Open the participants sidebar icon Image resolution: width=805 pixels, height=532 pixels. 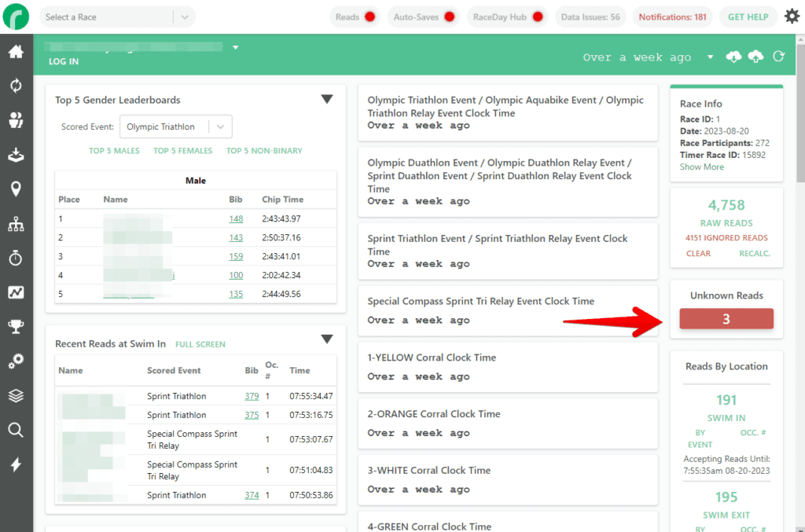16,120
